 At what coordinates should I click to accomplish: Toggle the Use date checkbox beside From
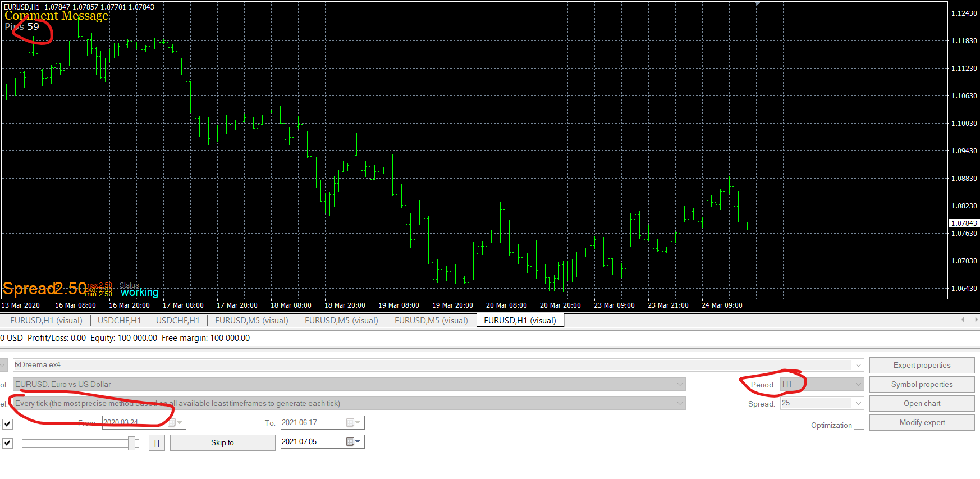point(7,424)
